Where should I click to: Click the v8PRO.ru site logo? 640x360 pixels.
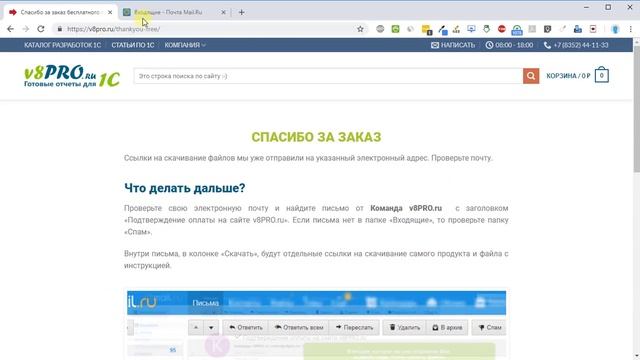[x=72, y=76]
